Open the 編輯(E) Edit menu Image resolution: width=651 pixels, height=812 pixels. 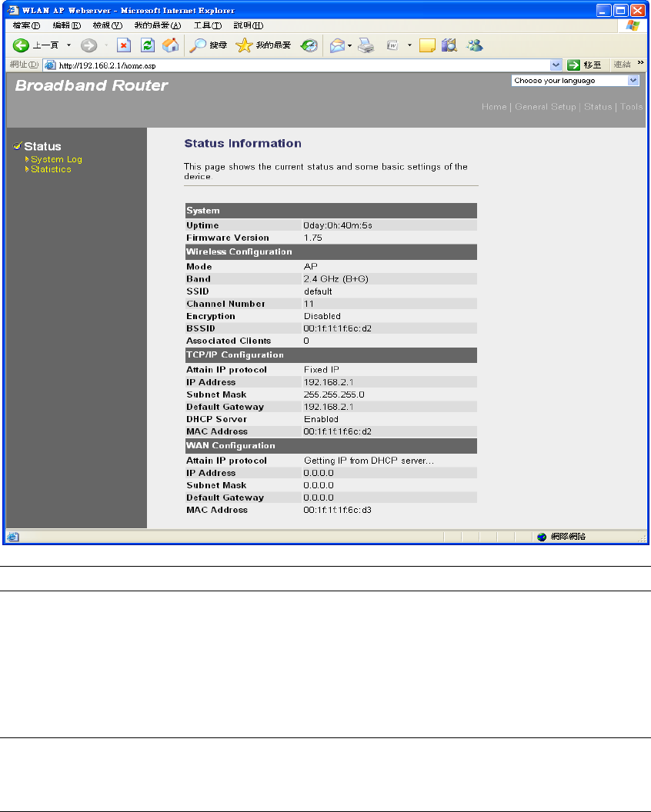pyautogui.click(x=67, y=25)
